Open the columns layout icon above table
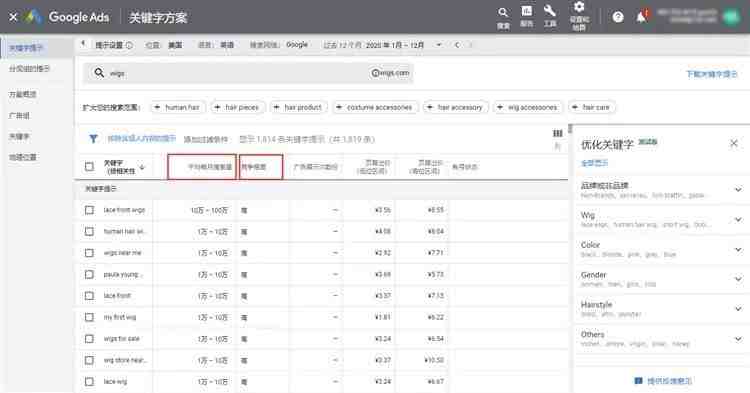The height and width of the screenshot is (393, 750). [x=557, y=133]
